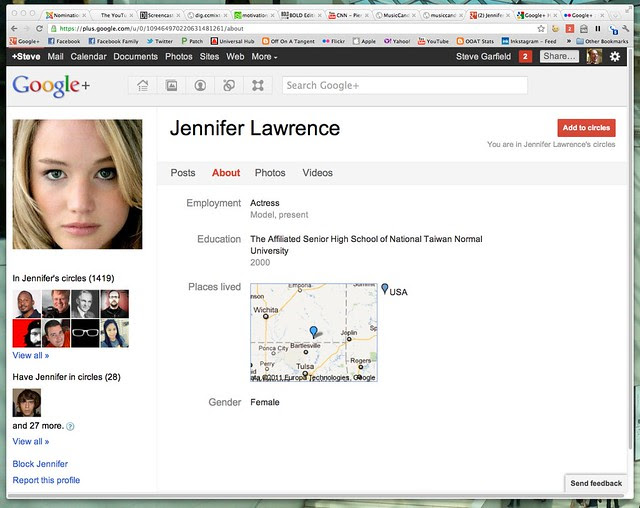Switch to the Screencast browser tab

[x=160, y=15]
